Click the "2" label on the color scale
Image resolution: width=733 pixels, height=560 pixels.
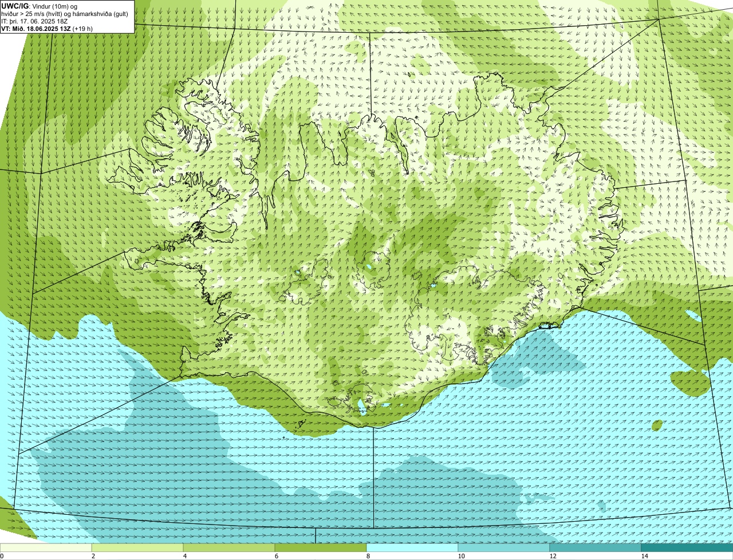click(x=93, y=556)
